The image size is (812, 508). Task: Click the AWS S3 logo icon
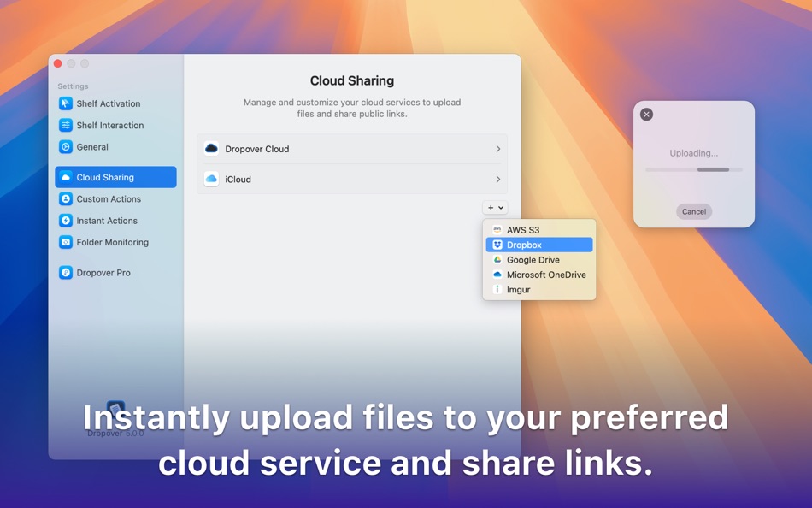pos(497,230)
